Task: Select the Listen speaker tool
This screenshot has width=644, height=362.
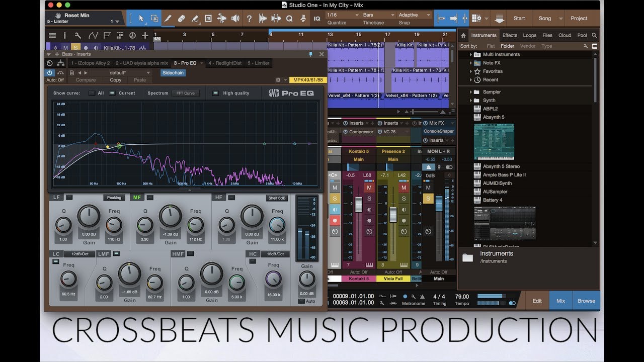Action: (235, 19)
